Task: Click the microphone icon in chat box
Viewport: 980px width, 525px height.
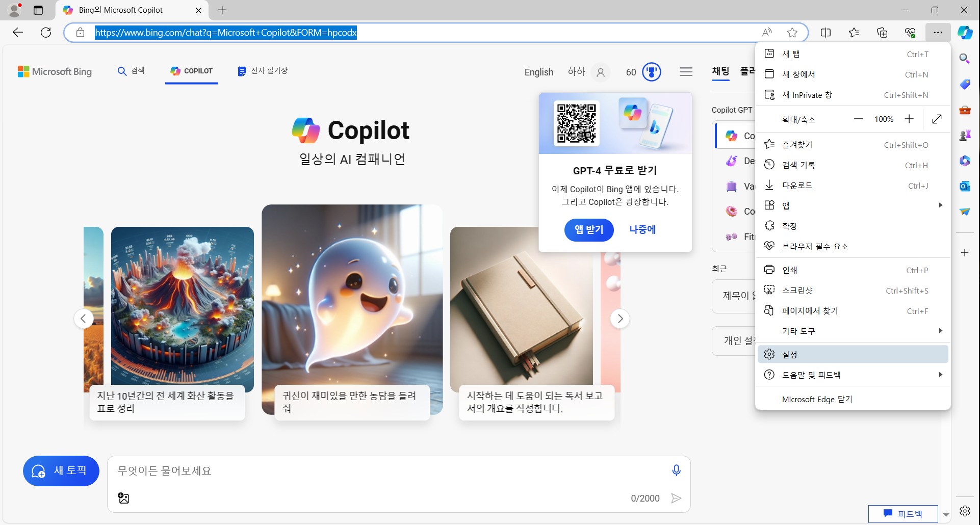Action: tap(676, 470)
